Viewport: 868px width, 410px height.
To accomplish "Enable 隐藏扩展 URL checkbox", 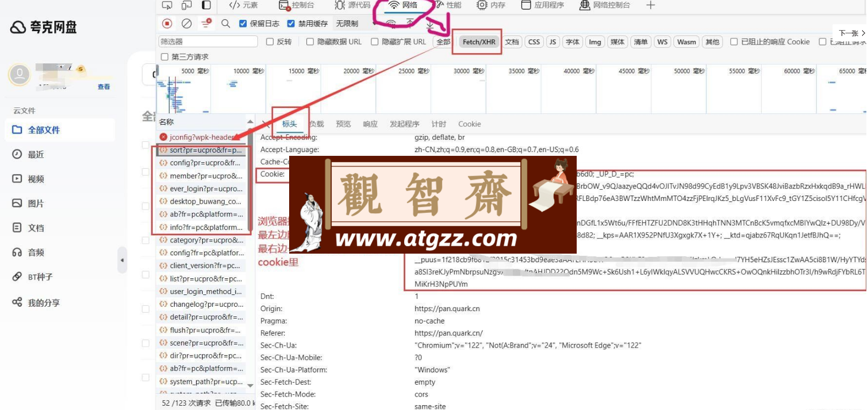I will coord(375,42).
